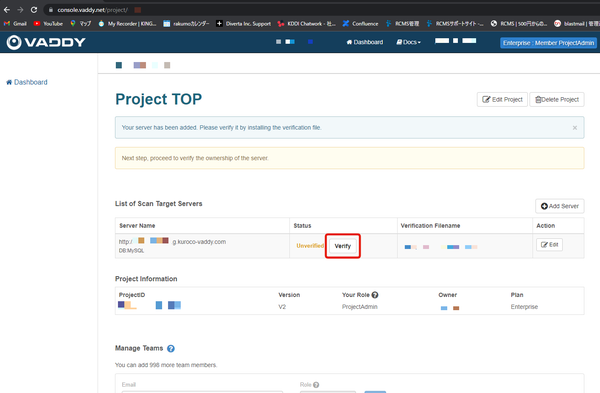Screen dimensions: 600x393
Task: Click the Your Role help icon
Action: [x=375, y=295]
